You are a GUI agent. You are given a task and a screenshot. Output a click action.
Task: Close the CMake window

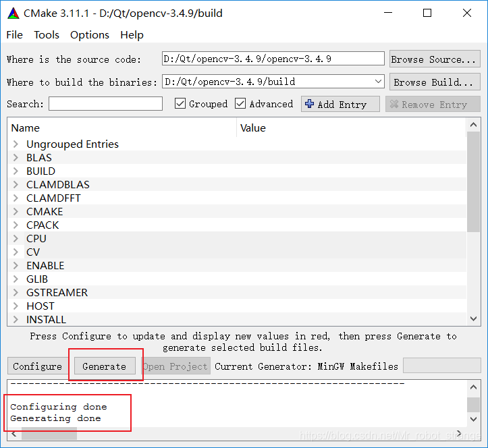point(467,13)
